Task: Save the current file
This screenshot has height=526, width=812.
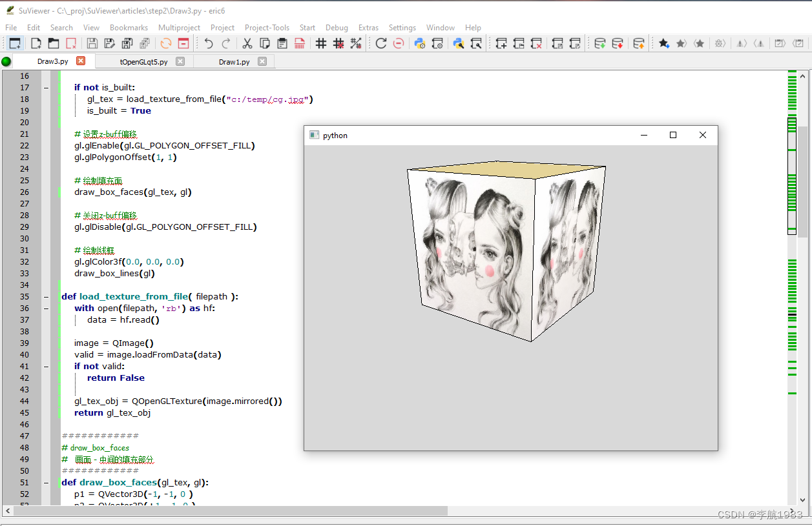Action: point(92,43)
